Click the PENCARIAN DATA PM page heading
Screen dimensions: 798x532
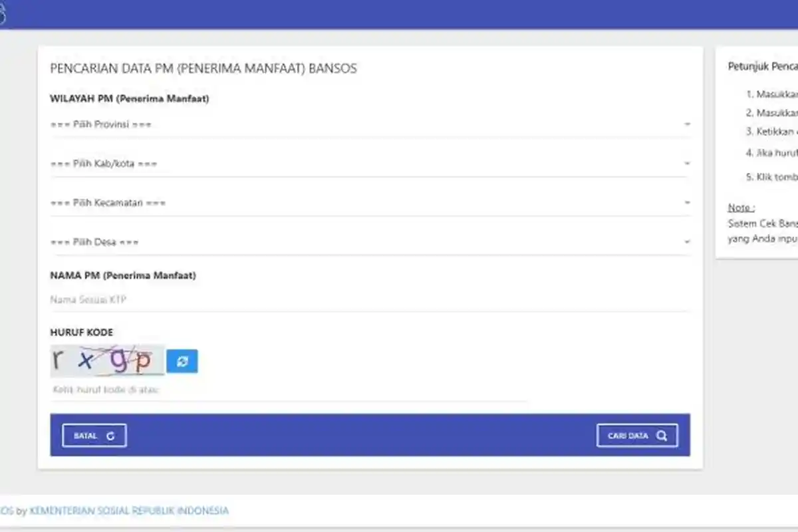coord(203,68)
